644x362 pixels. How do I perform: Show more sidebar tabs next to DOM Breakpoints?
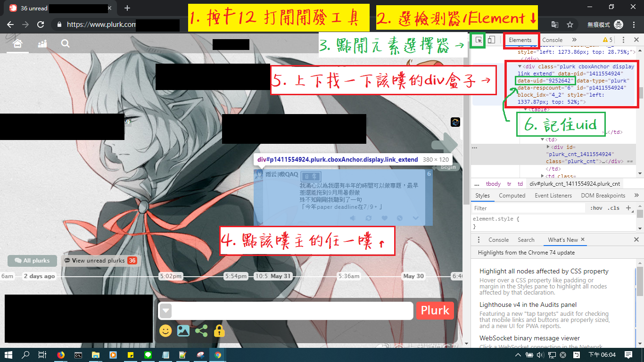(x=636, y=196)
